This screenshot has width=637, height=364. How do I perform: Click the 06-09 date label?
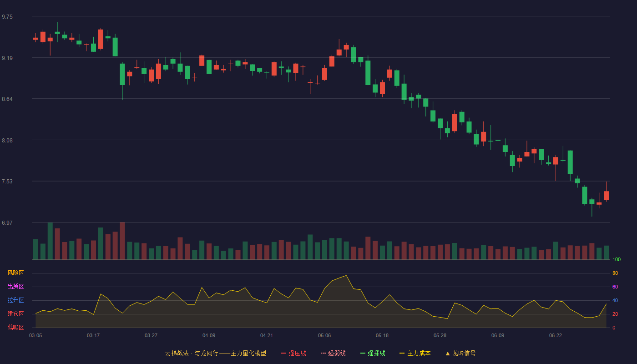[x=498, y=335]
